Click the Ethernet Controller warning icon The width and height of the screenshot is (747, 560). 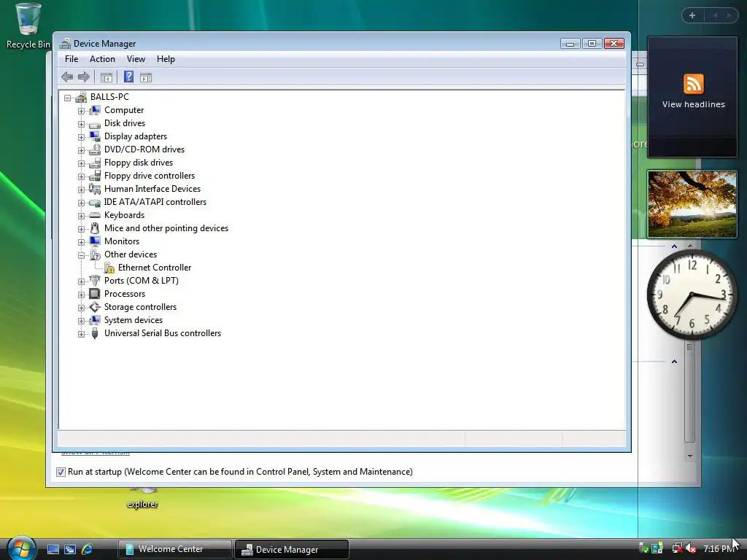click(109, 268)
